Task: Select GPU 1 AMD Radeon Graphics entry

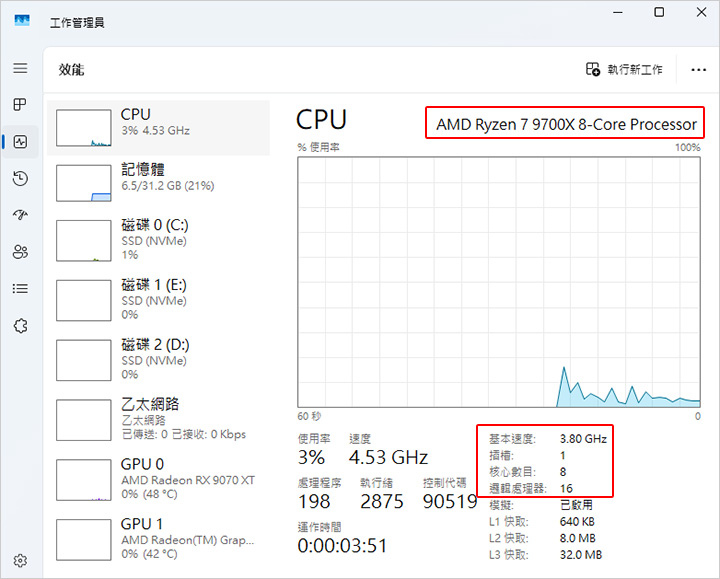Action: click(x=158, y=540)
